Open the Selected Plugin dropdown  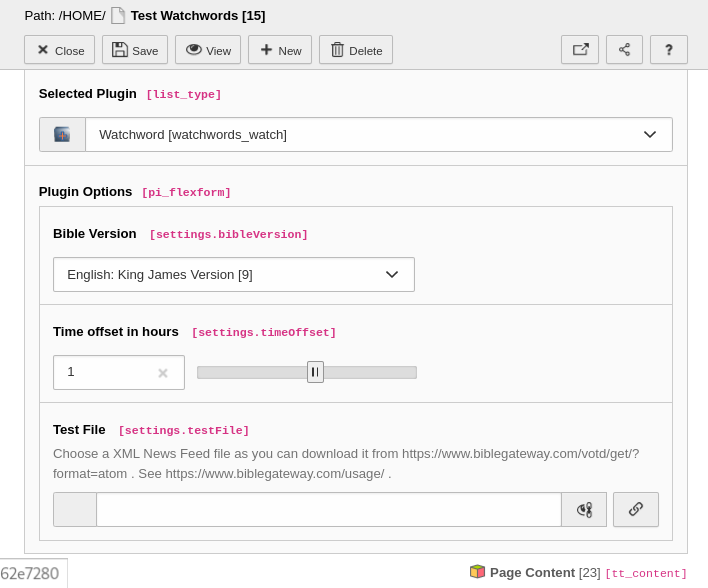379,135
